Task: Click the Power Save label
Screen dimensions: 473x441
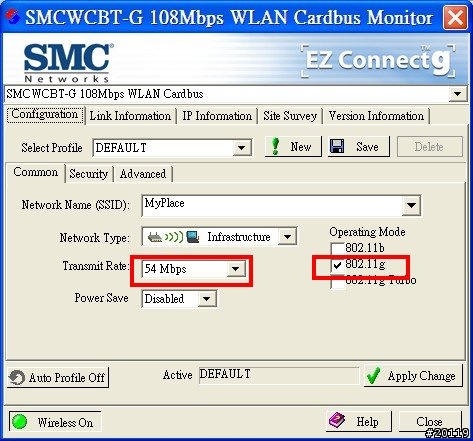Action: pyautogui.click(x=101, y=298)
